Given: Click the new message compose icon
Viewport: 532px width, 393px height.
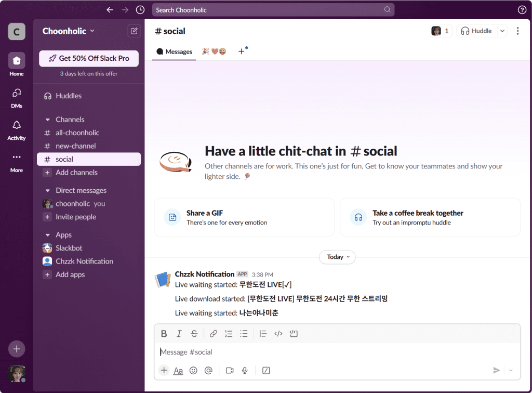Looking at the screenshot, I should pyautogui.click(x=134, y=31).
